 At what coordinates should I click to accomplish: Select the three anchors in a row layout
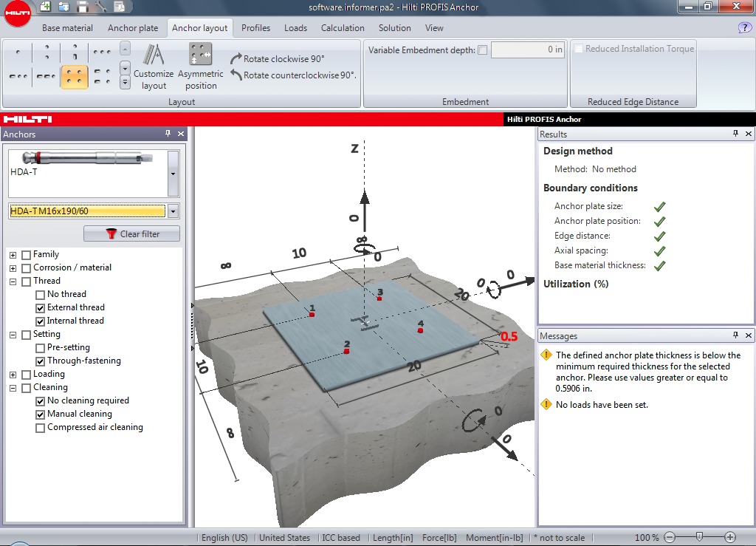pos(102,52)
